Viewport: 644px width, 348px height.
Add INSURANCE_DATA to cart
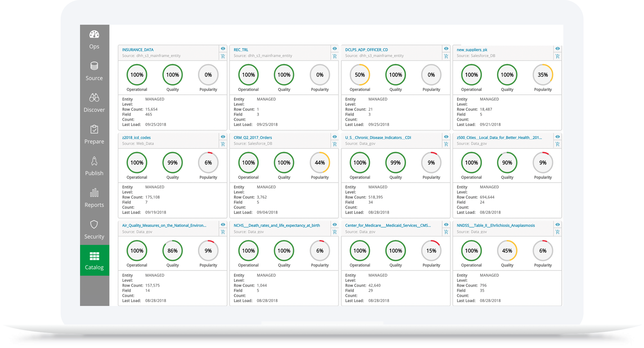coord(223,56)
